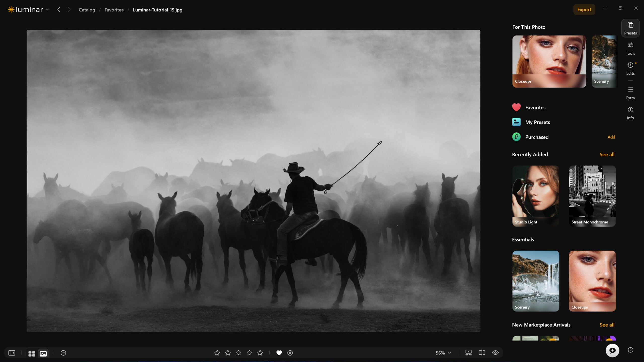This screenshot has height=362, width=644.
Task: Rate the photo five stars
Action: tap(260, 353)
